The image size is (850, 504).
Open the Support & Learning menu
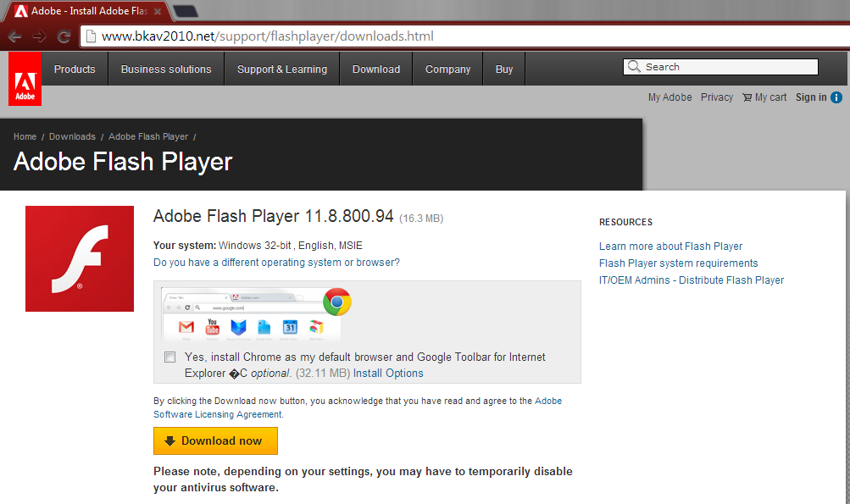tap(282, 69)
